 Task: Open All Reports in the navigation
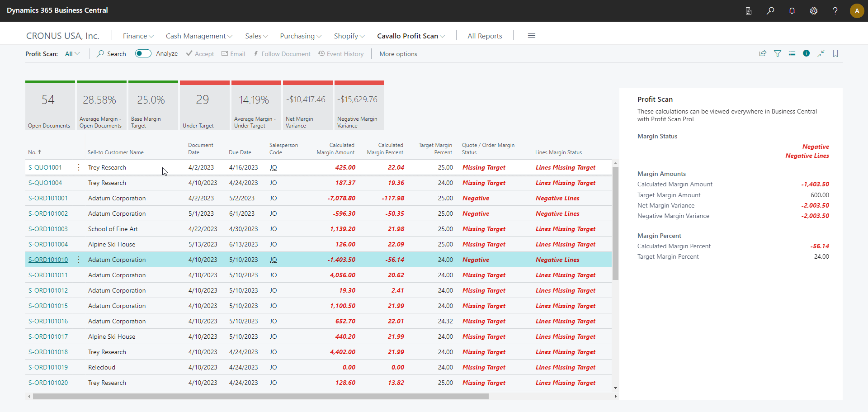(x=485, y=36)
